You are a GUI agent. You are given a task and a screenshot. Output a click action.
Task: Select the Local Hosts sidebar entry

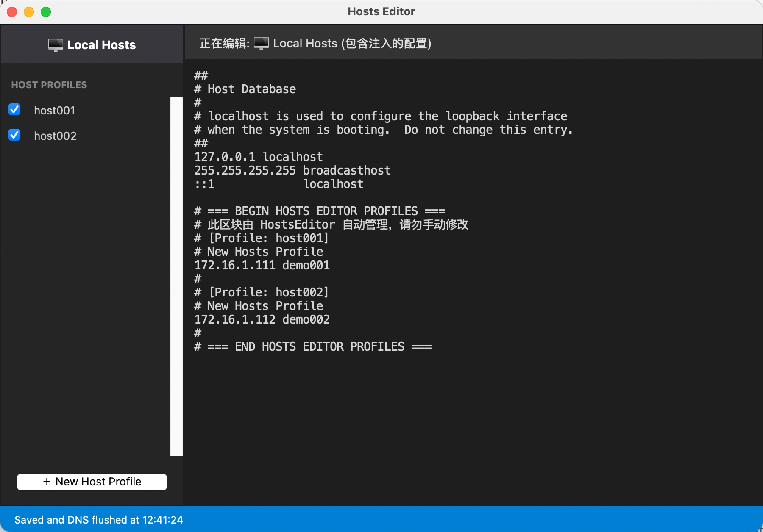(x=92, y=44)
